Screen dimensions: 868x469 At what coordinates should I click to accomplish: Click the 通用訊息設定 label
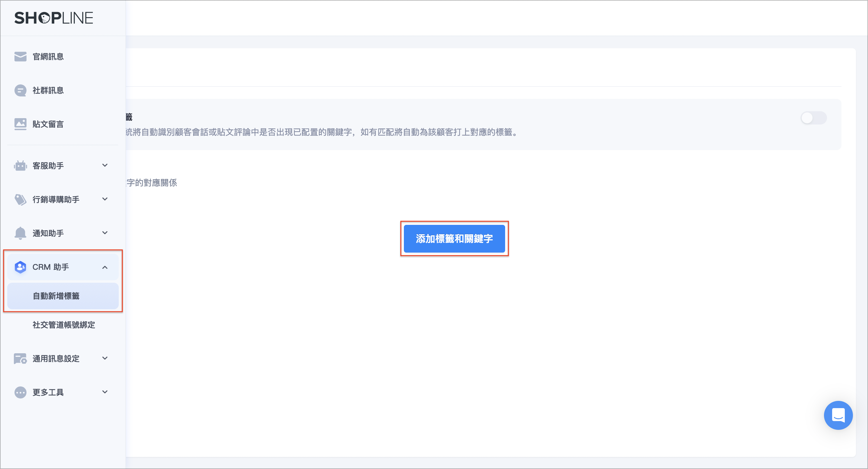[56, 358]
